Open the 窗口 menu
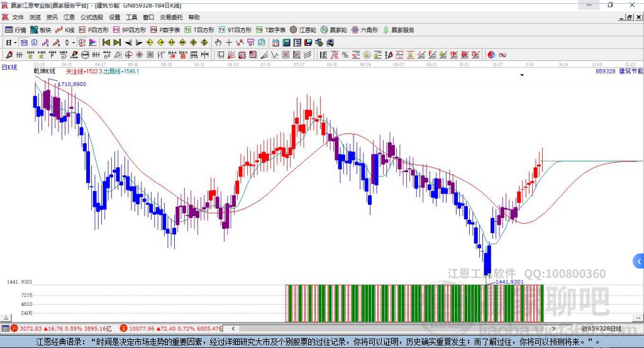 (x=148, y=17)
